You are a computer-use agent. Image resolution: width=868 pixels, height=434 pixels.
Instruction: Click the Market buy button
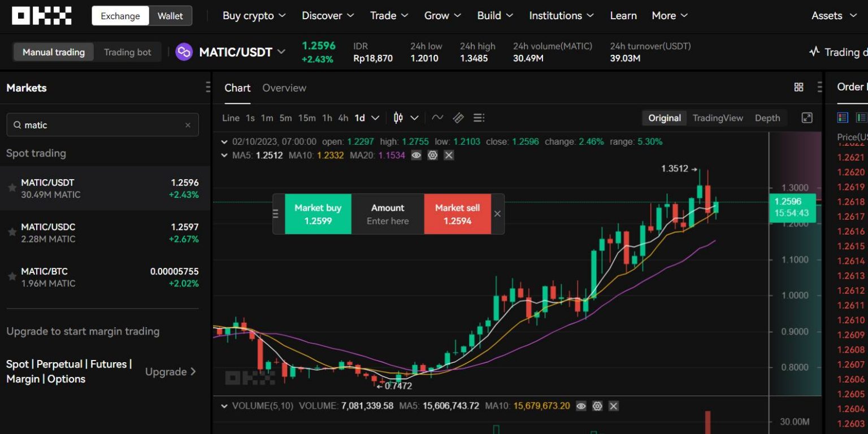click(318, 214)
